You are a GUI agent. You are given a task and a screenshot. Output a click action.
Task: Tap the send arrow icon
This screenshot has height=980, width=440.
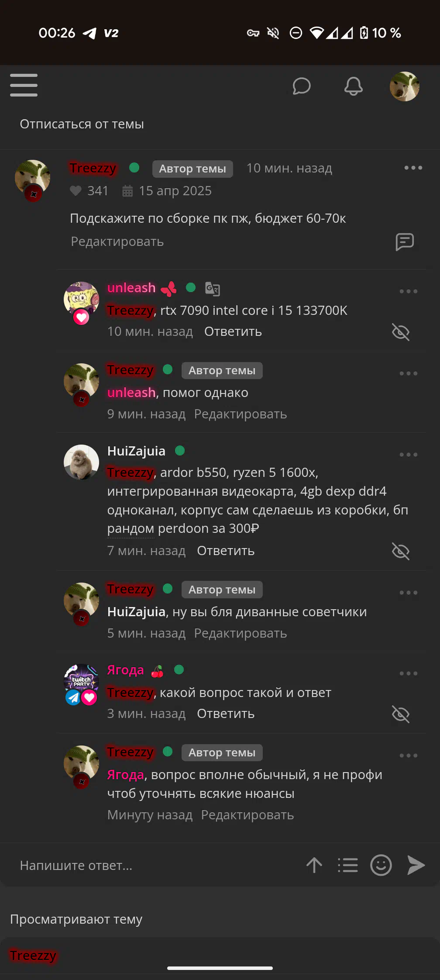tap(416, 865)
